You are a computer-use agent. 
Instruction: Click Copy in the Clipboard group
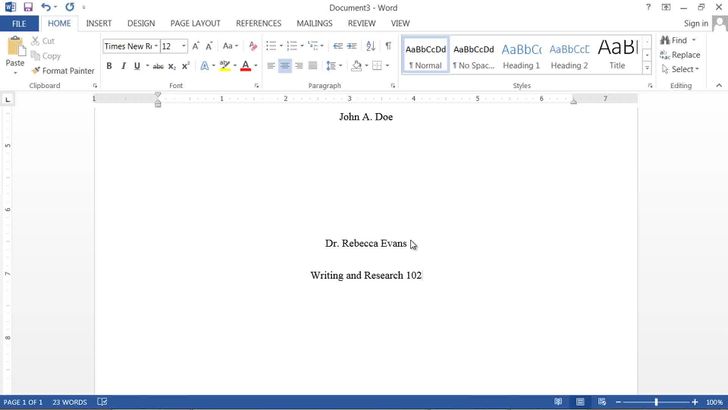point(46,56)
